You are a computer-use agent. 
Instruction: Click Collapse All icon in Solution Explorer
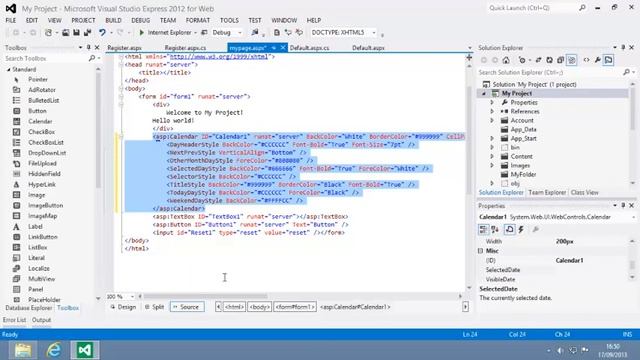pos(560,60)
